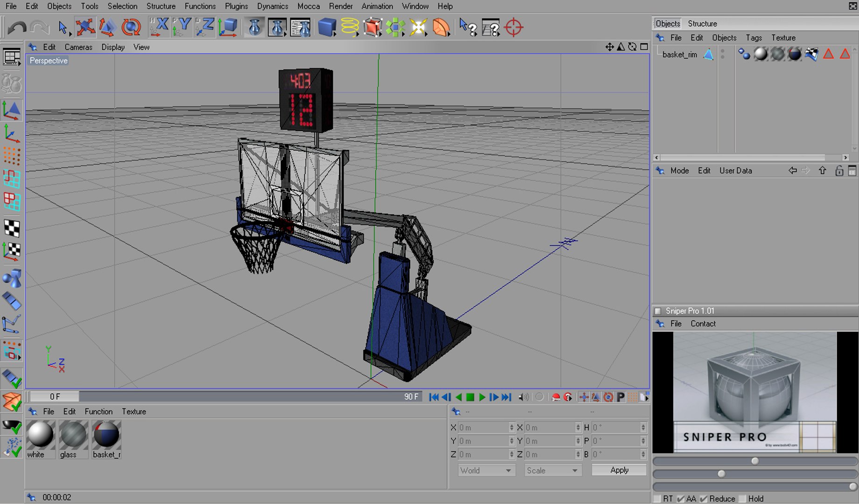Add an Array modeling object

[396, 28]
